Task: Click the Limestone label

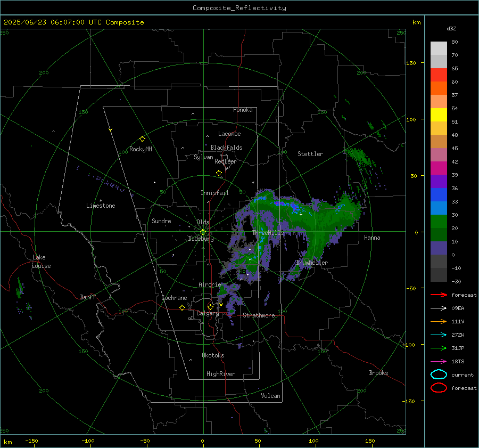Action: coord(101,206)
